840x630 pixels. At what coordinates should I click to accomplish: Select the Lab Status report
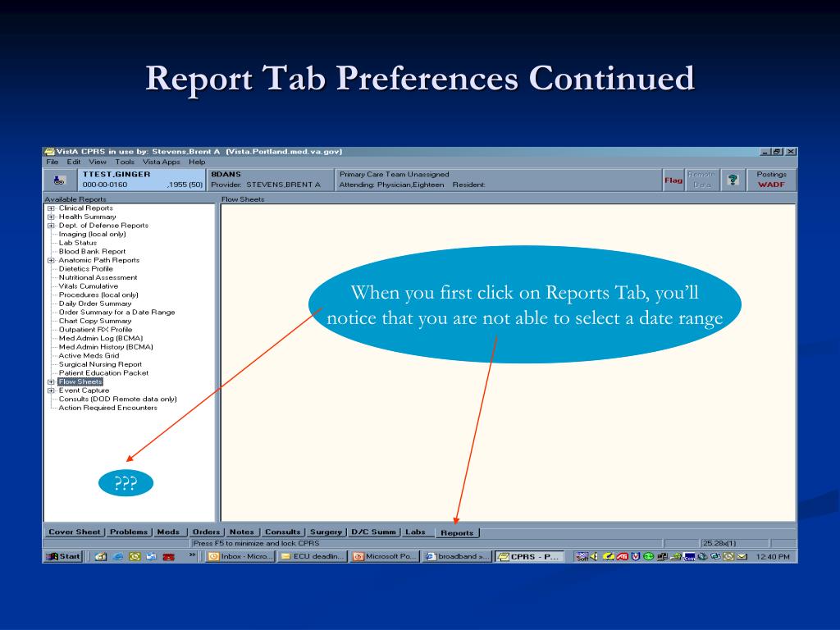coord(78,243)
